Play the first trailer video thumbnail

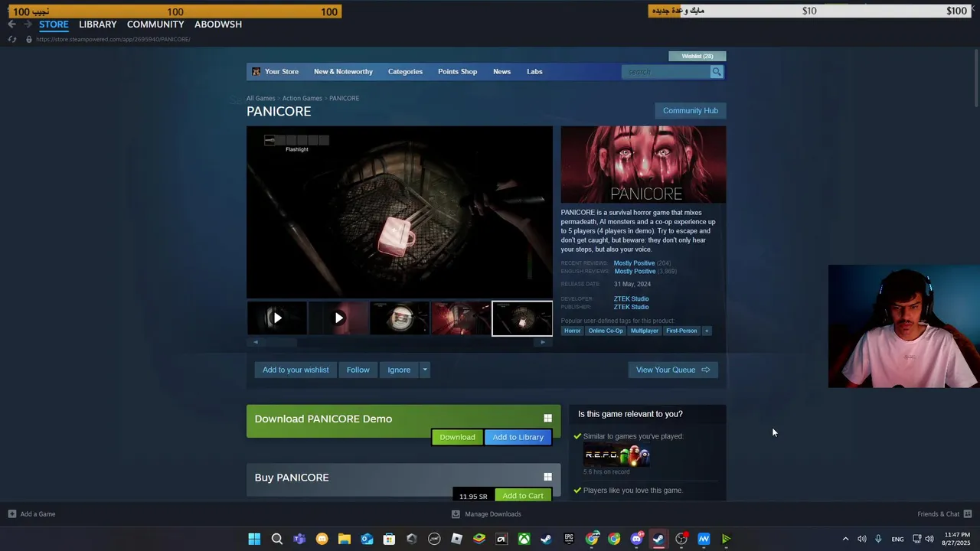click(277, 318)
